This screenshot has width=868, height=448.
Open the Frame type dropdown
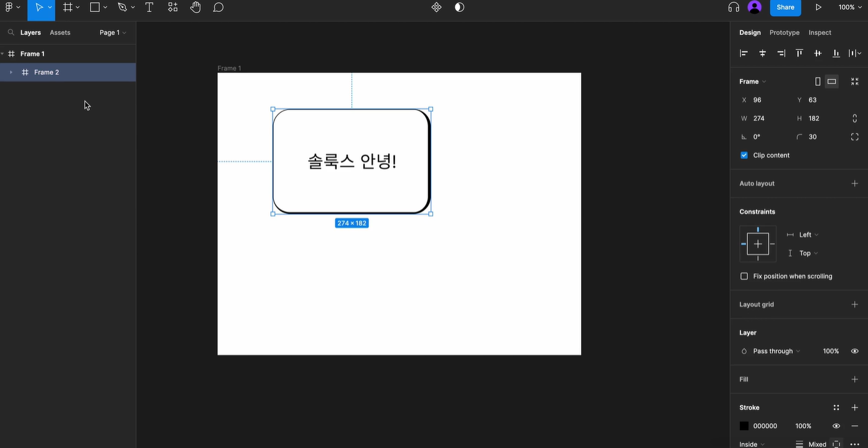coord(753,82)
